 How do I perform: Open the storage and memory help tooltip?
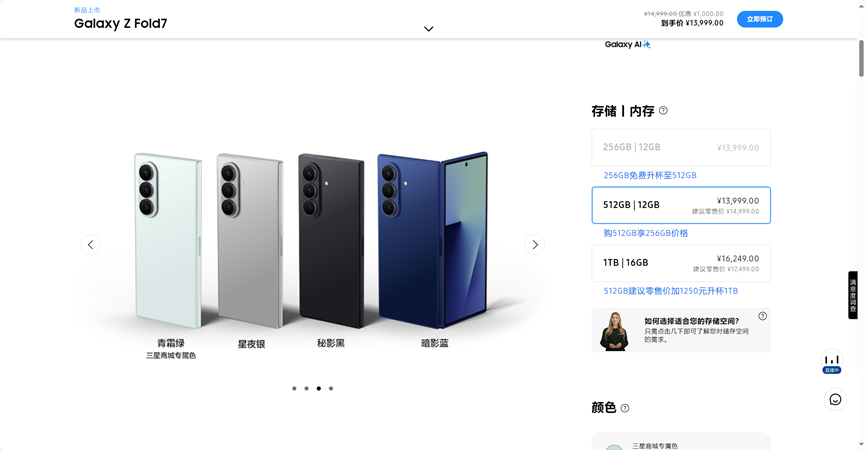point(663,110)
